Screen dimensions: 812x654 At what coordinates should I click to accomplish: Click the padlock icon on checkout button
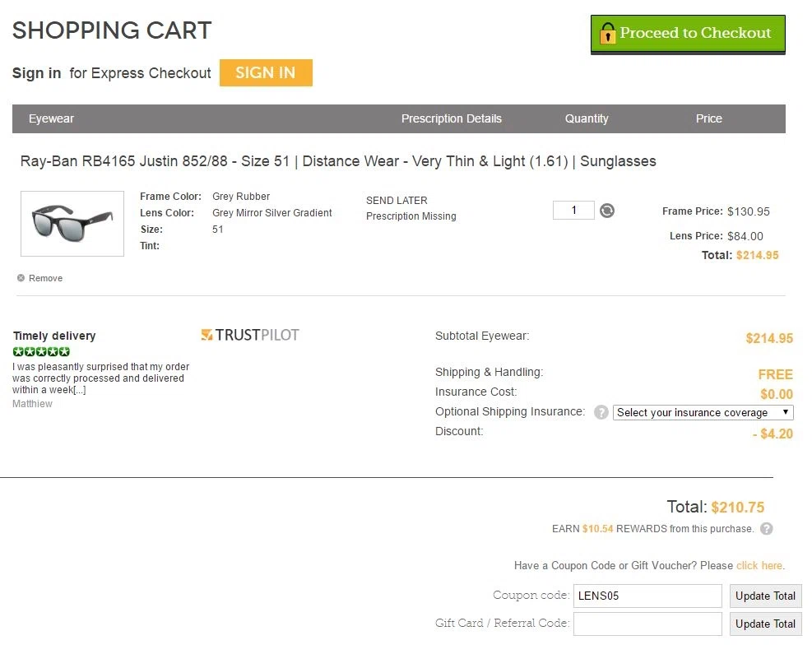coord(607,34)
